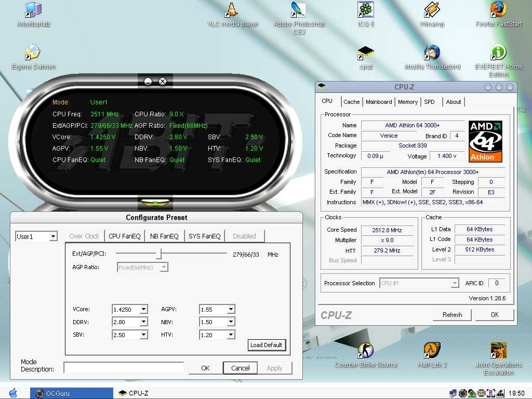The image size is (532, 399).
Task: Switch to CPU-Z taskbar button
Action: [134, 393]
